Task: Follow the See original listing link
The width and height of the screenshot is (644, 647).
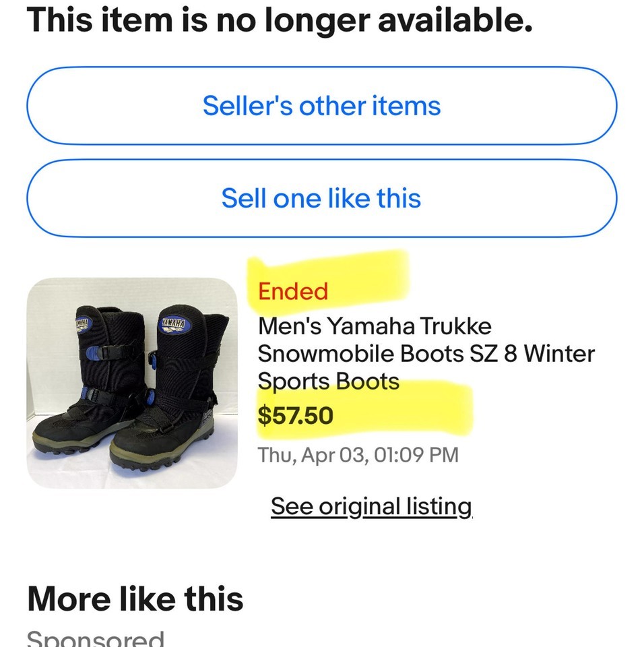Action: 371,506
